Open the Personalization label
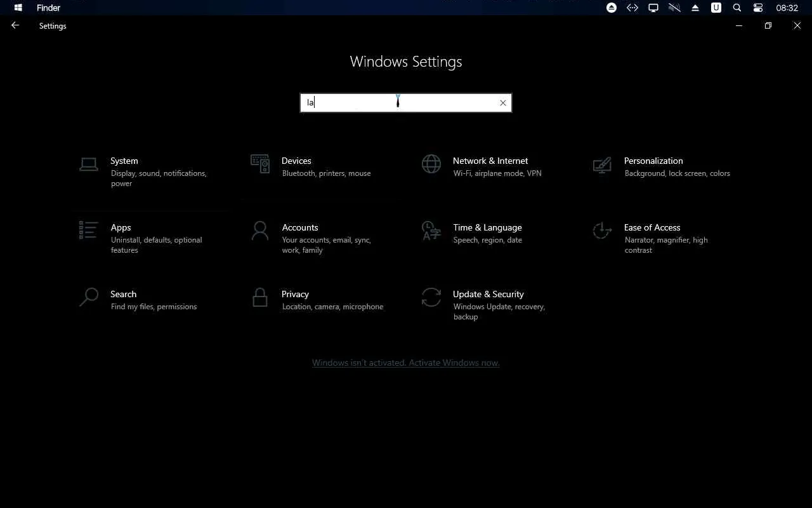Screen dimensions: 812x508 pyautogui.click(x=653, y=161)
